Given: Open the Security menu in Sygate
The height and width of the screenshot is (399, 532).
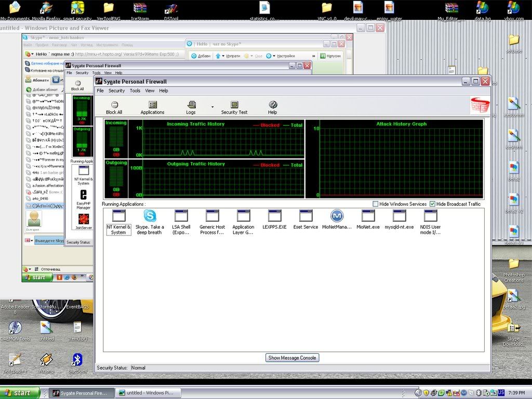Looking at the screenshot, I should pyautogui.click(x=117, y=90).
